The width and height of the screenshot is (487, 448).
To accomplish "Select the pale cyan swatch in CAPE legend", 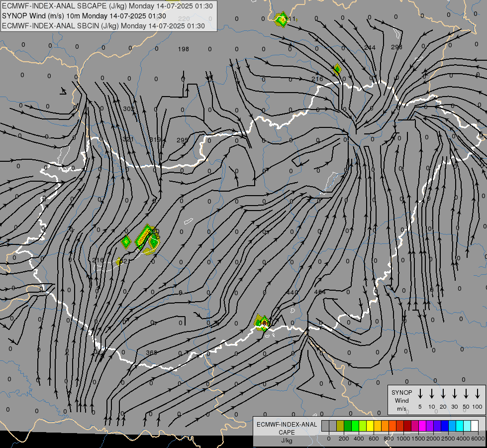I will (467, 426).
